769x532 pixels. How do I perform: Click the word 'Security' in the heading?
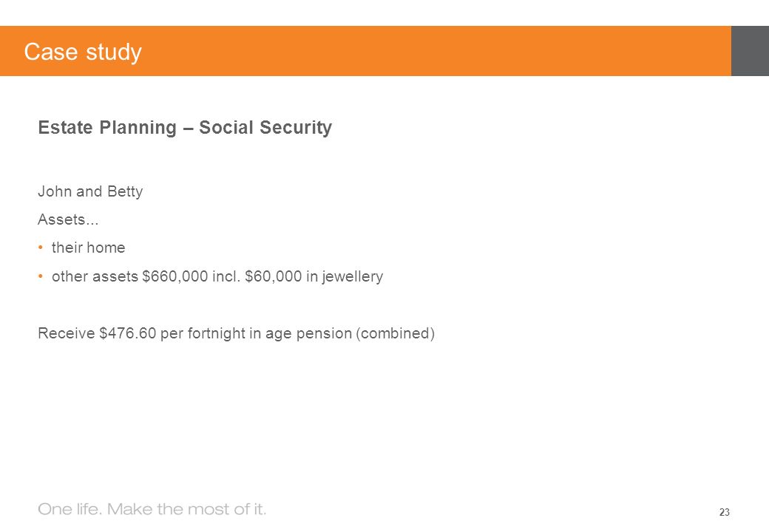pos(296,127)
